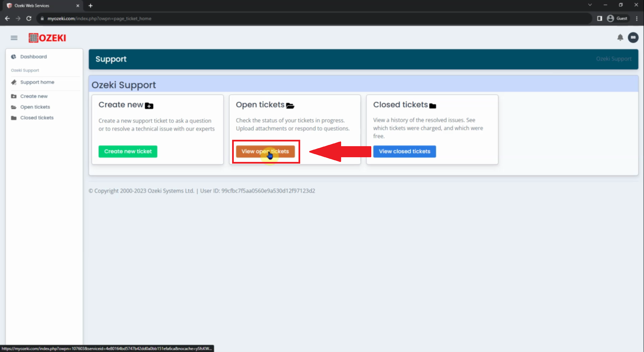Click the Closed tickets card heading
Screen dimensions: 644x352
400,105
